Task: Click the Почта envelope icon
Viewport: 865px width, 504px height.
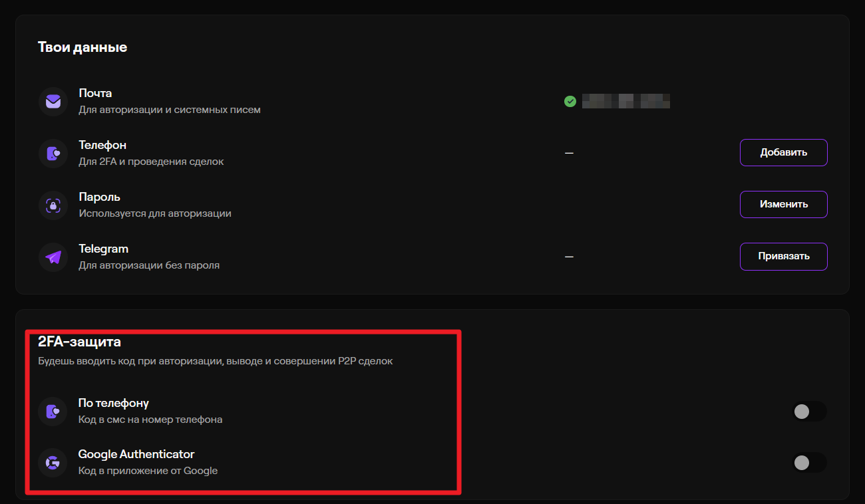Action: click(53, 102)
